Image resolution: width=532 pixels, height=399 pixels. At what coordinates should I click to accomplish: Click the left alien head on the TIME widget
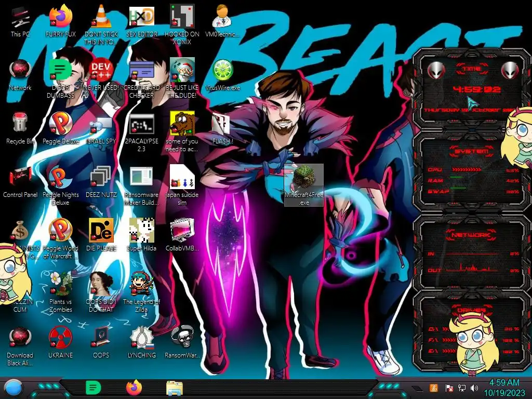(x=436, y=70)
